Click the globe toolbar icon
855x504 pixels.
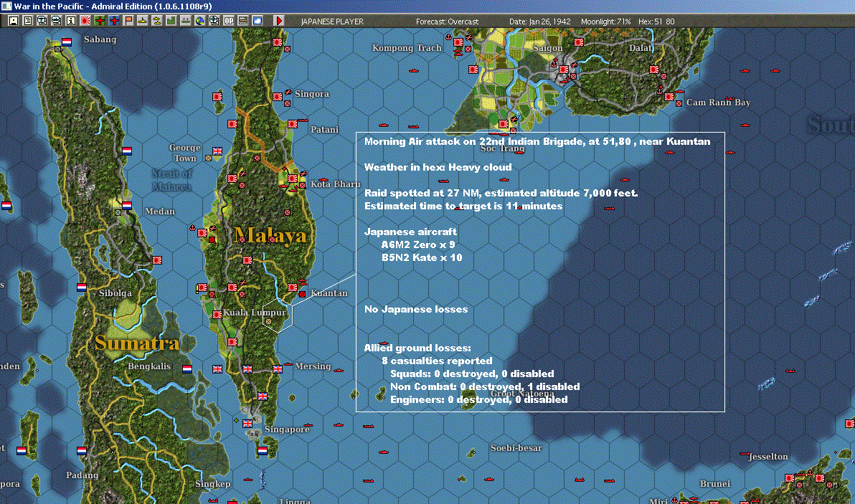(x=200, y=21)
